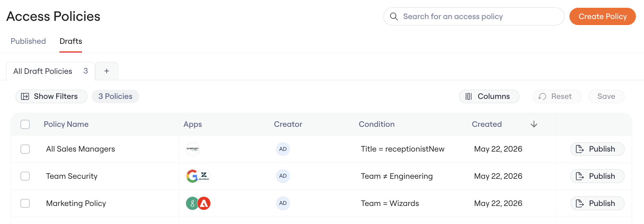Open the Marketing Policy name
Screen dimensions: 644x224
pyautogui.click(x=76, y=203)
